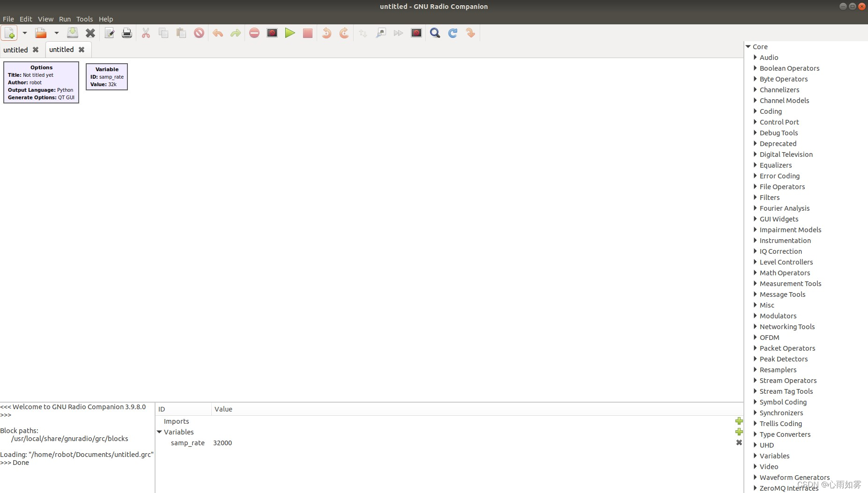Open the Tools menu

click(x=84, y=19)
